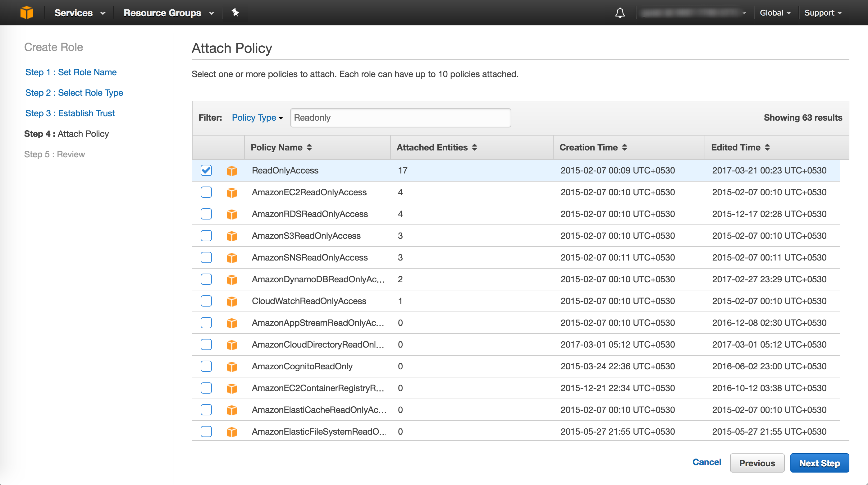868x485 pixels.
Task: Click Cancel link
Action: point(706,462)
